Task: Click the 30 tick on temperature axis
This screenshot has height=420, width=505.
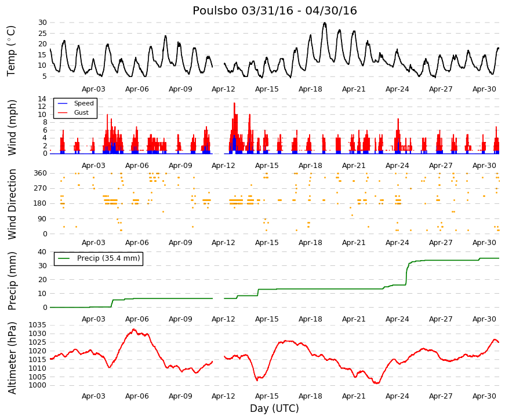Action: (x=42, y=23)
